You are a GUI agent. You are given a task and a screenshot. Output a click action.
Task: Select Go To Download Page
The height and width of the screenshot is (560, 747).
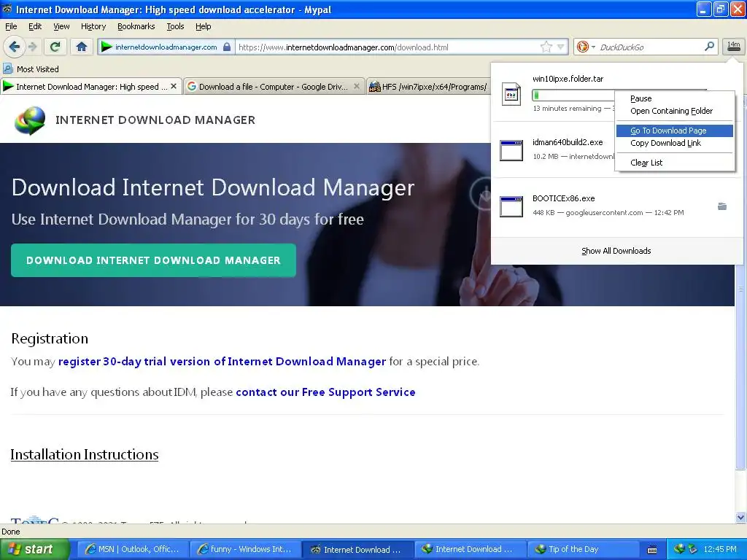click(x=675, y=131)
